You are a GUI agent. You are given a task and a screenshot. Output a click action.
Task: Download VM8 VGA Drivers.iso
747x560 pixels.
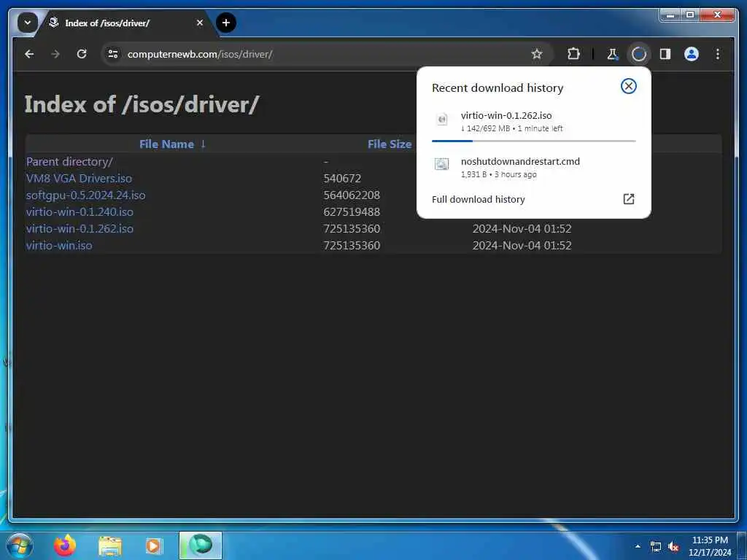[79, 179]
